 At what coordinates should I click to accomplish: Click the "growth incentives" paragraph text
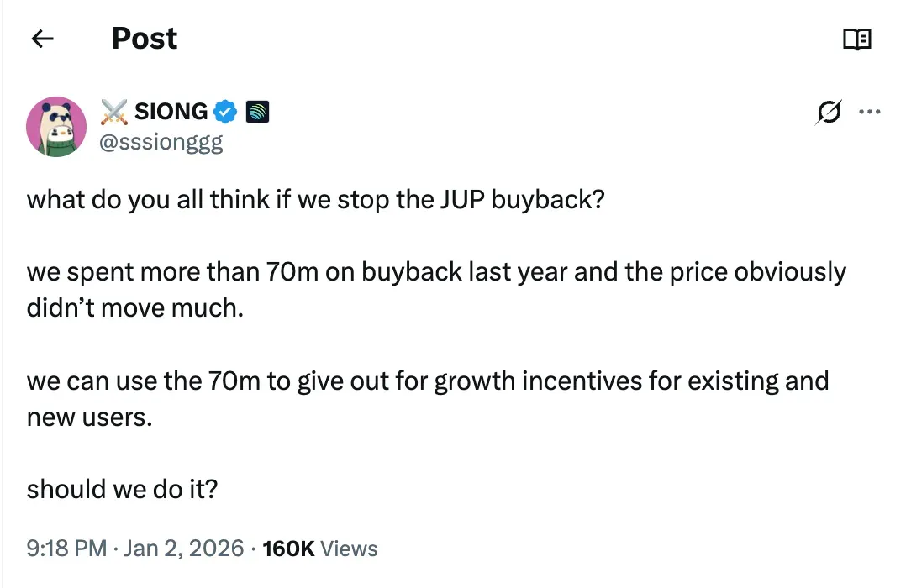(427, 381)
